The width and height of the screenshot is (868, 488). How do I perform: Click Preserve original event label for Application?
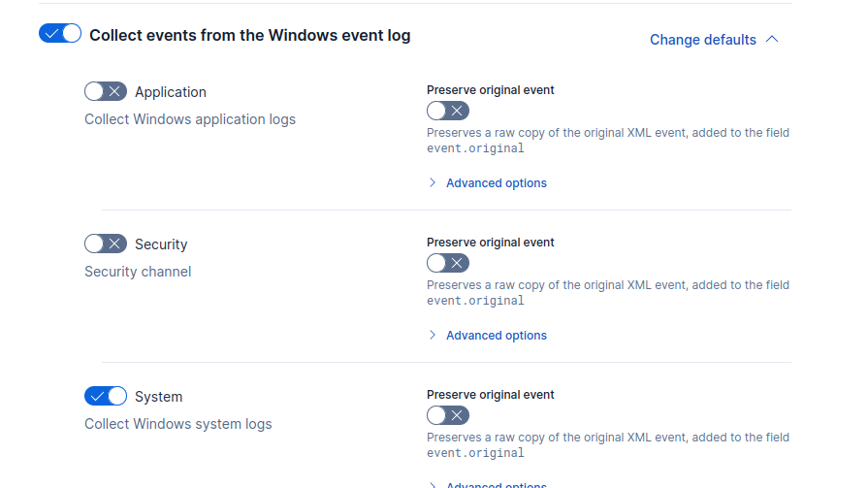pos(490,90)
